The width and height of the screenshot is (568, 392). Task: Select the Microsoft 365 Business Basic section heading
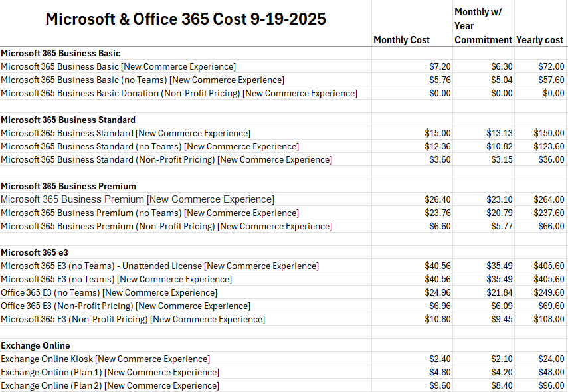tap(60, 53)
